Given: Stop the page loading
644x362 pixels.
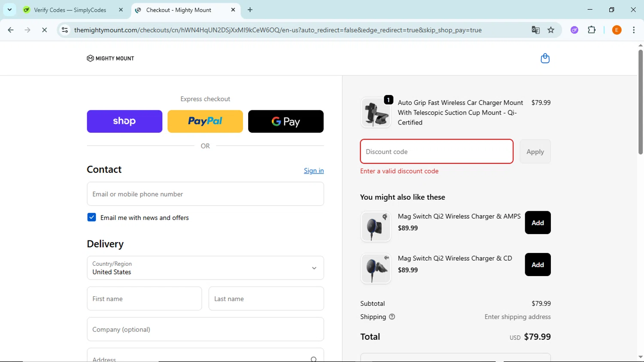Looking at the screenshot, I should pos(44,30).
